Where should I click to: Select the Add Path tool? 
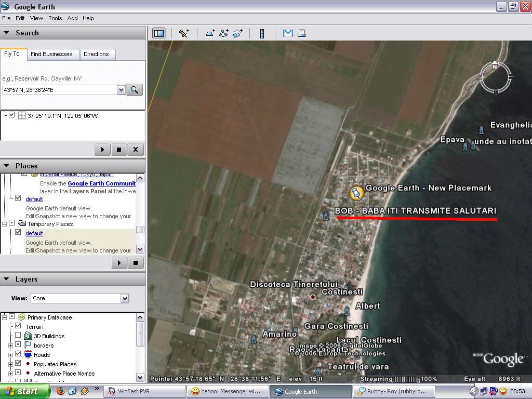(224, 33)
